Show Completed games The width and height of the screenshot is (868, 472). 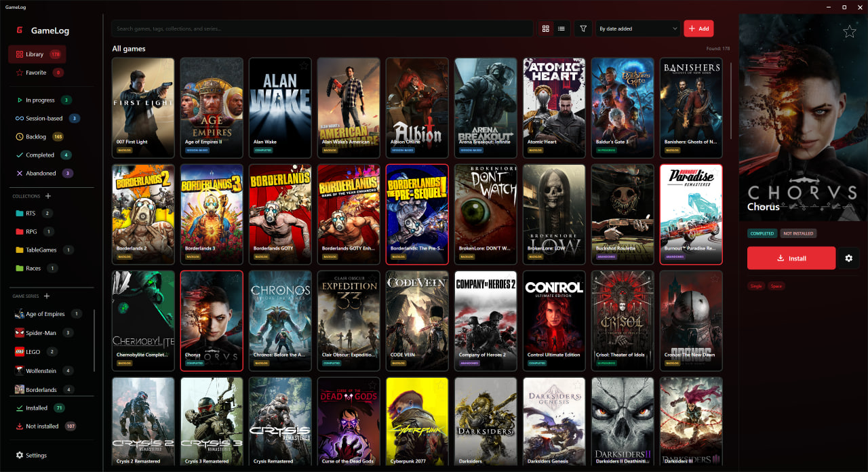[x=43, y=155]
